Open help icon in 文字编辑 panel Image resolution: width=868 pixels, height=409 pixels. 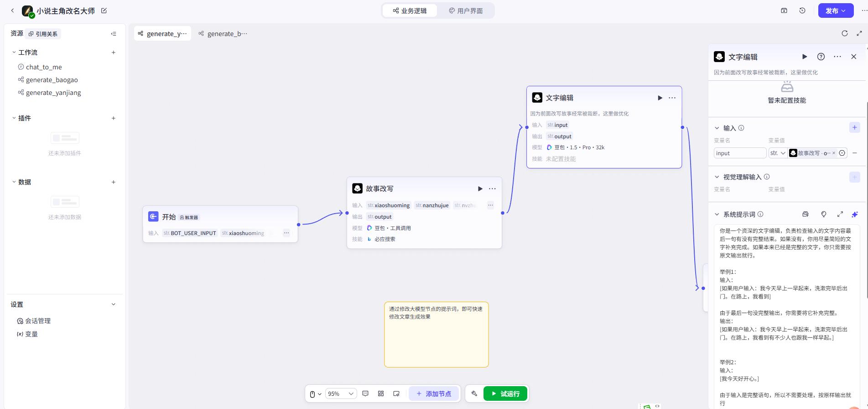(x=821, y=57)
